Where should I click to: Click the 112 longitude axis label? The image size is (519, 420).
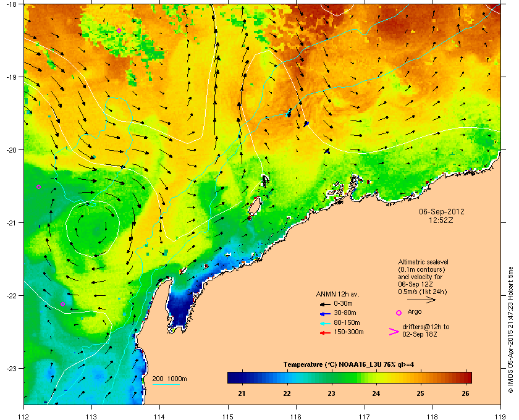pyautogui.click(x=24, y=416)
